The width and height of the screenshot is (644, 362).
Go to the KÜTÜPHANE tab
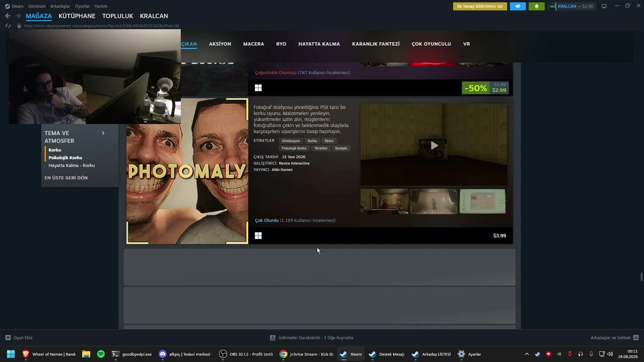coord(77,16)
